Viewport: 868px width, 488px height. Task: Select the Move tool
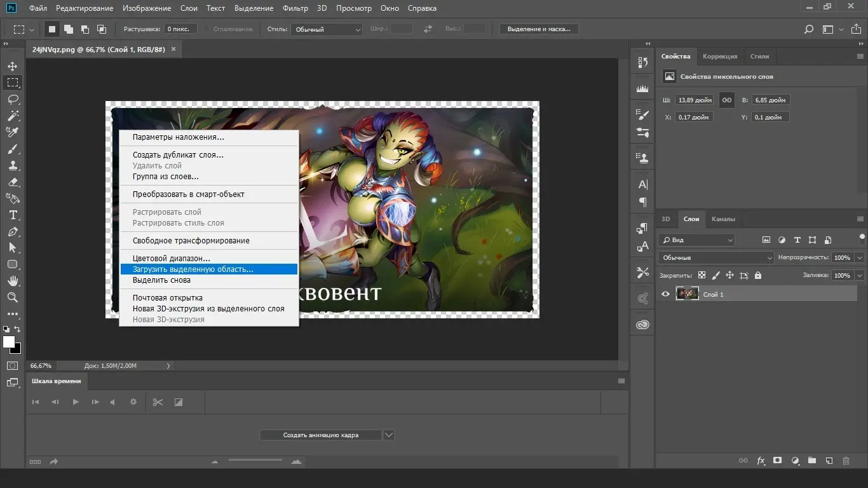[x=13, y=66]
